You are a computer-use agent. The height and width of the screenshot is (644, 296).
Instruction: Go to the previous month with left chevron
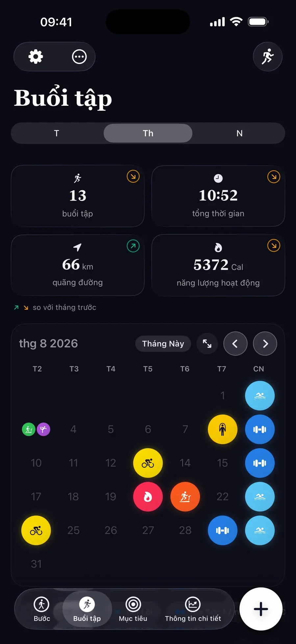point(235,344)
